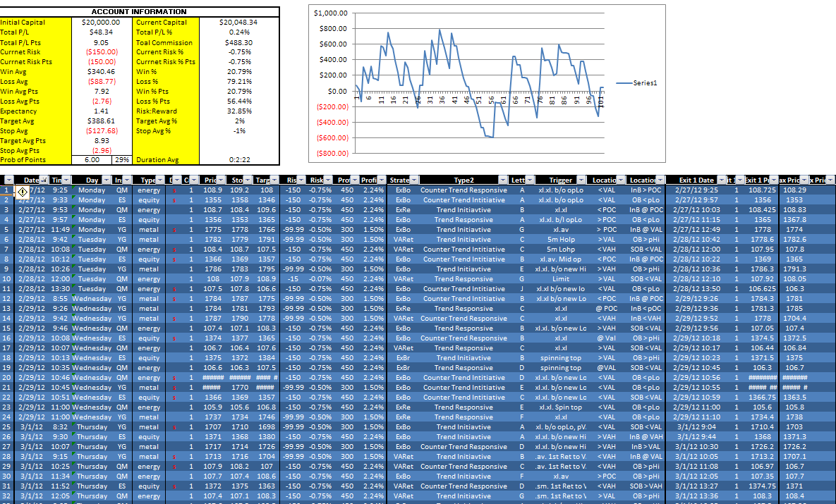Select the 1775 price cell in row 5
This screenshot has height=504, width=836.
tap(213, 230)
